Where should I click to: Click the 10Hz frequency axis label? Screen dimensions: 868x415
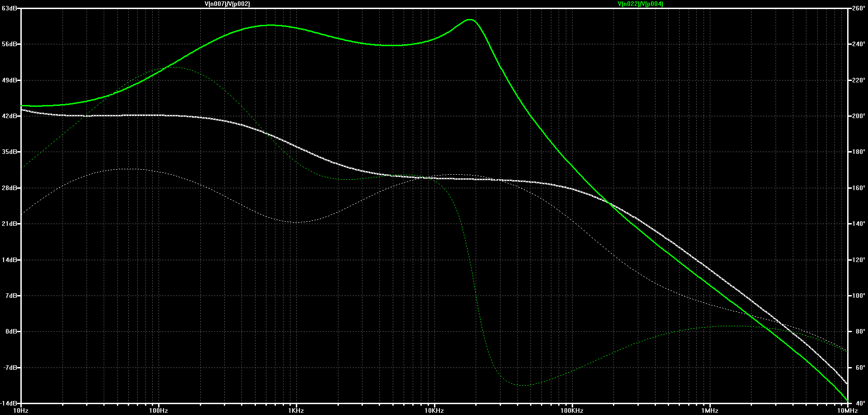point(21,410)
